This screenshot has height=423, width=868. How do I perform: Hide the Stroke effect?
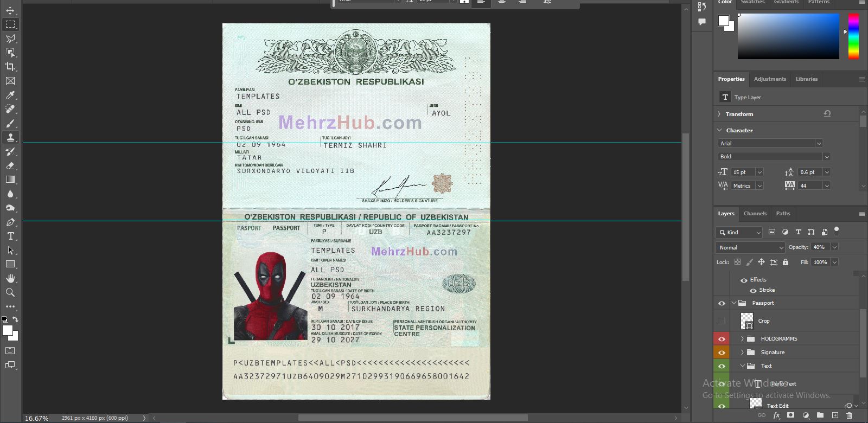tap(753, 291)
